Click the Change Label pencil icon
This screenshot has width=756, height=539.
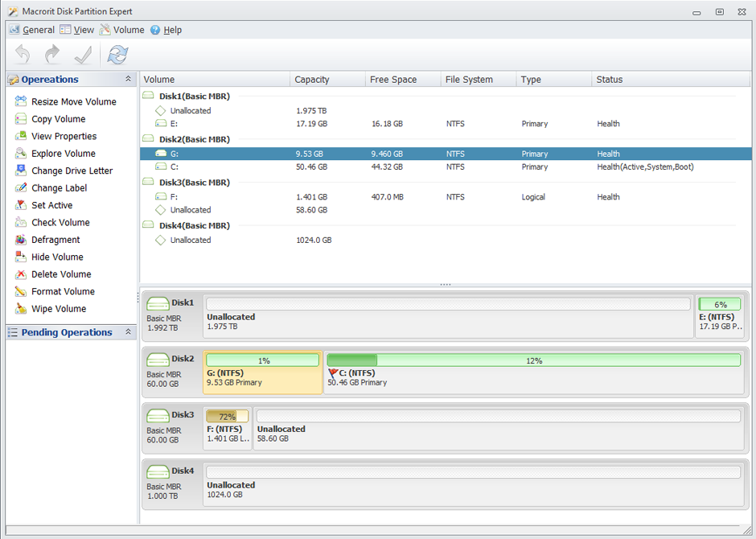tap(21, 187)
